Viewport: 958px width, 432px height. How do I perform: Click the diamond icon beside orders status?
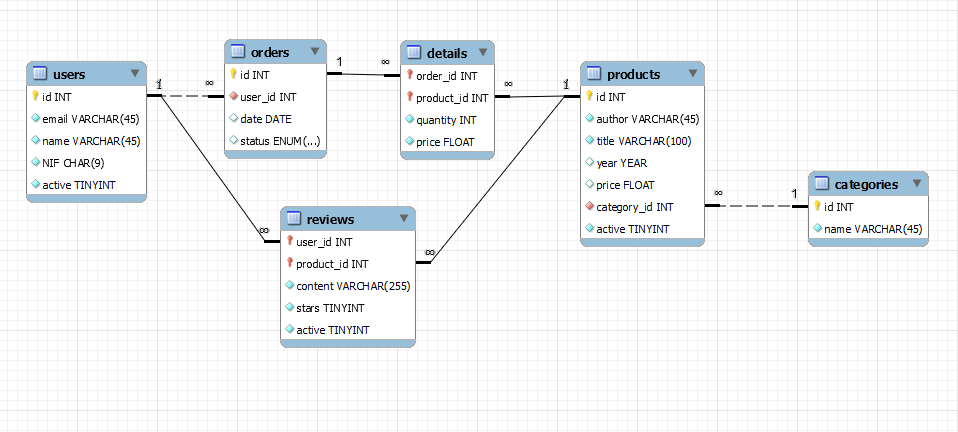pos(233,141)
